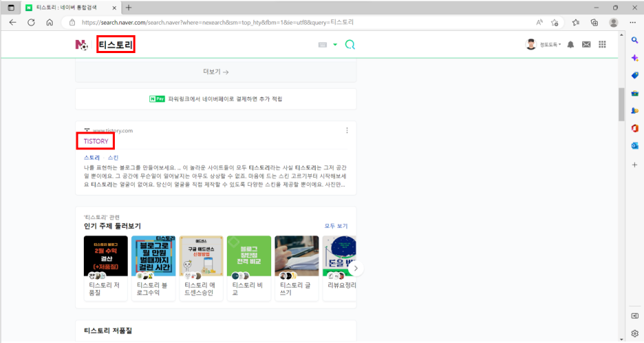Viewport: 644px width, 343px height.
Task: Open browser Favorites list icon
Action: [x=576, y=23]
